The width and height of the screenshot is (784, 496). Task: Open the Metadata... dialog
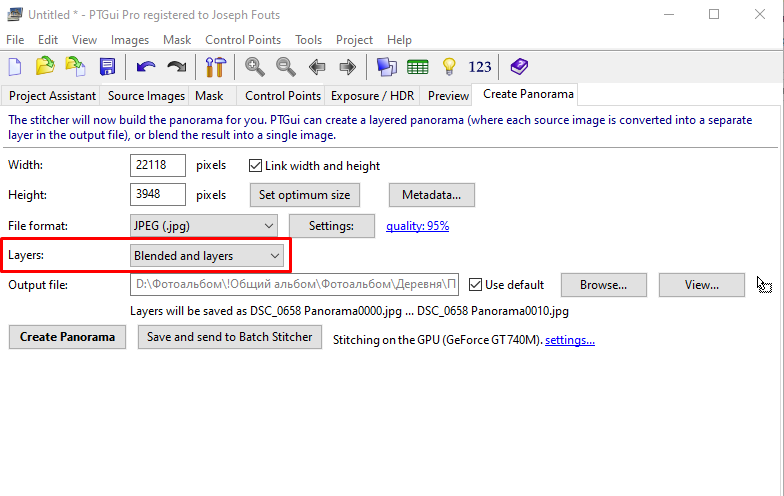point(432,195)
